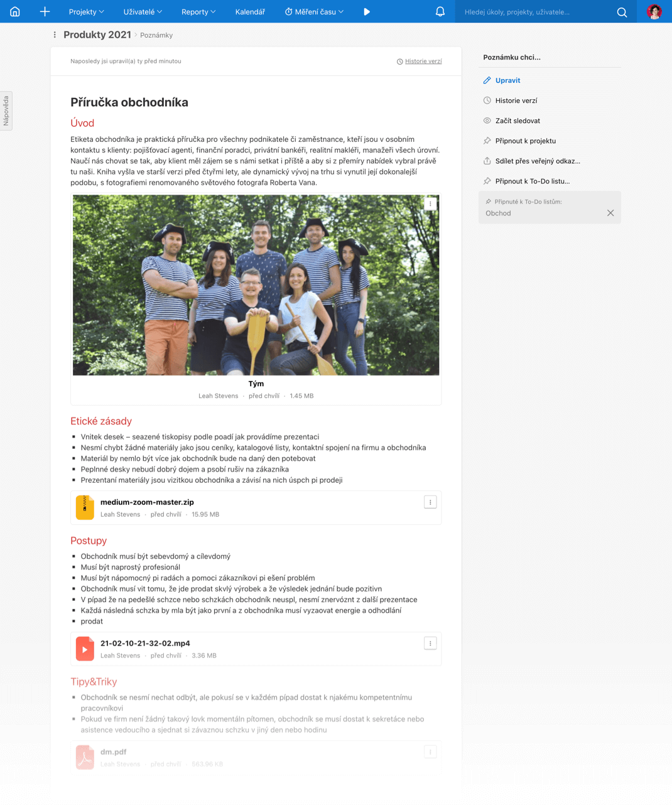Click the PDF file icon for dm.pdf
This screenshot has height=805, width=672.
85,757
